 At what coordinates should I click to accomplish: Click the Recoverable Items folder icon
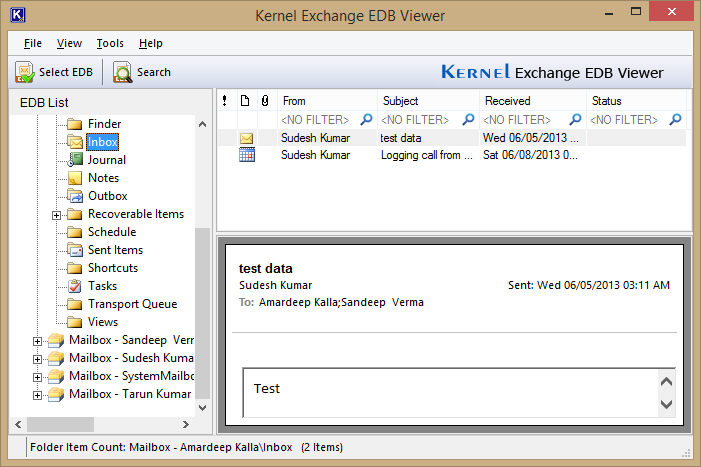pyautogui.click(x=75, y=214)
